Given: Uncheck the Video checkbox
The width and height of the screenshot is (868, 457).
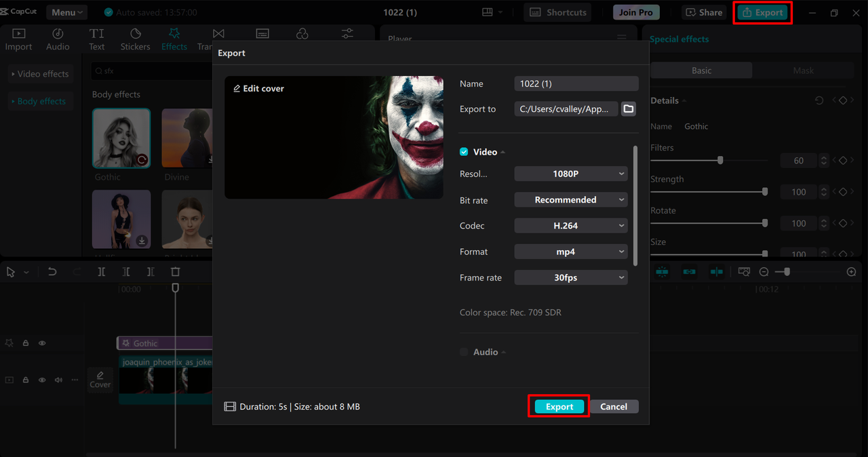Looking at the screenshot, I should click(464, 152).
